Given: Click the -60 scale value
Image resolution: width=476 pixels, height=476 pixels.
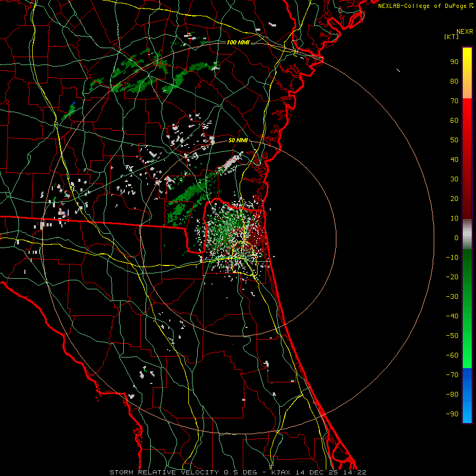Looking at the screenshot, I should tap(452, 355).
